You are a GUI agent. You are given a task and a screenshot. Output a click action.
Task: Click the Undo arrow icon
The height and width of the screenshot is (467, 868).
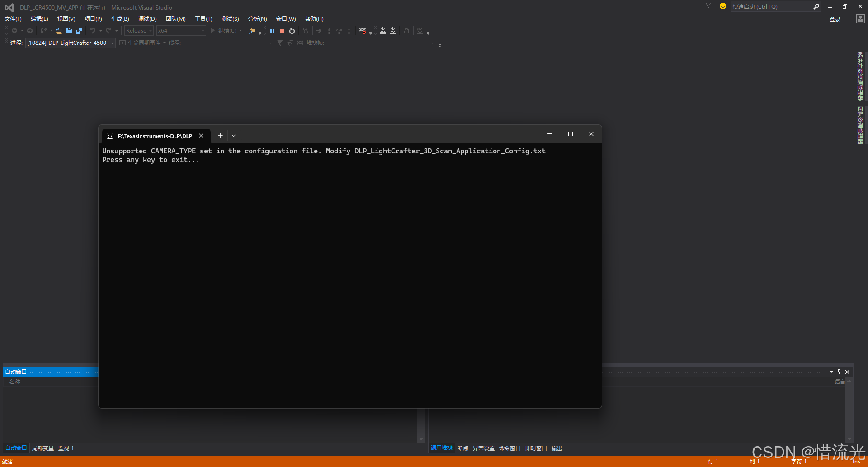(x=93, y=31)
